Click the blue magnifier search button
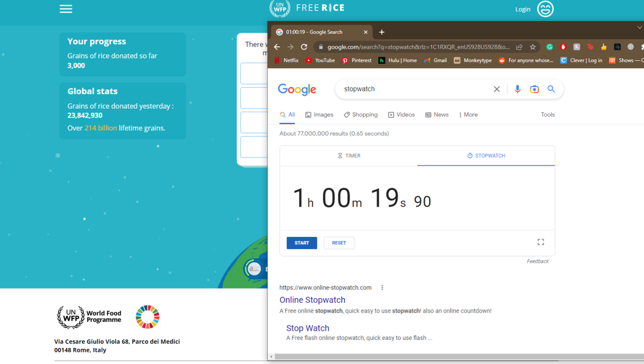The height and width of the screenshot is (364, 644). coord(551,89)
